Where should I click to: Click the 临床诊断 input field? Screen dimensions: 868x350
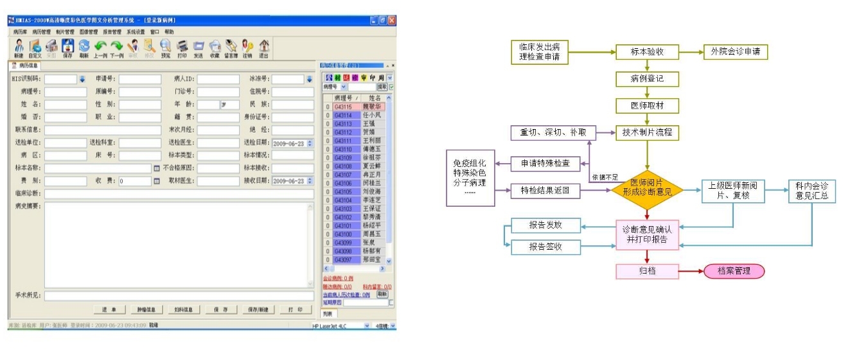pyautogui.click(x=179, y=194)
